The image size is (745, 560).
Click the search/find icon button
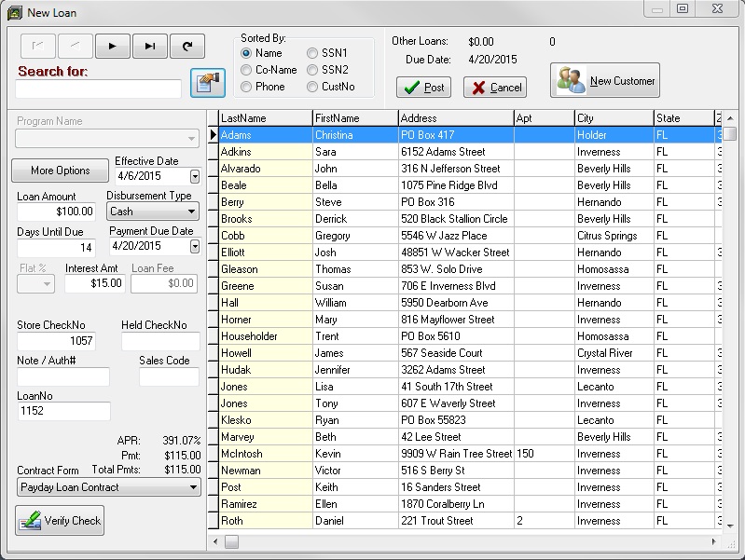coord(208,83)
